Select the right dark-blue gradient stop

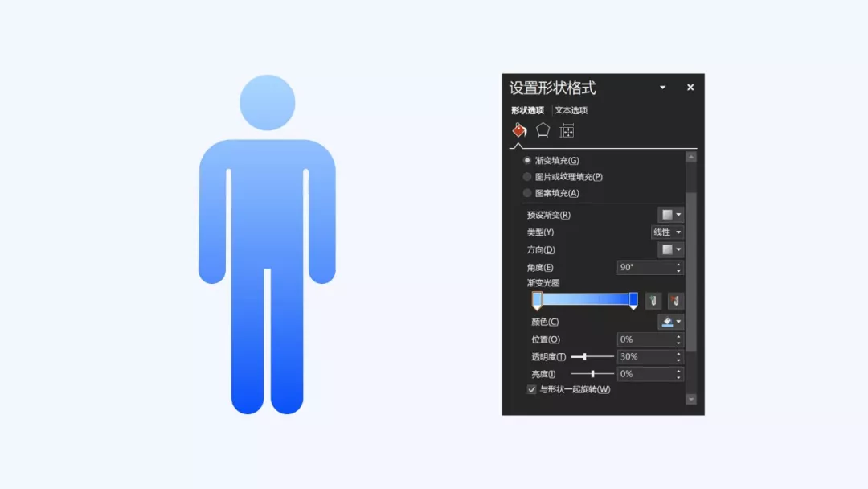(633, 300)
